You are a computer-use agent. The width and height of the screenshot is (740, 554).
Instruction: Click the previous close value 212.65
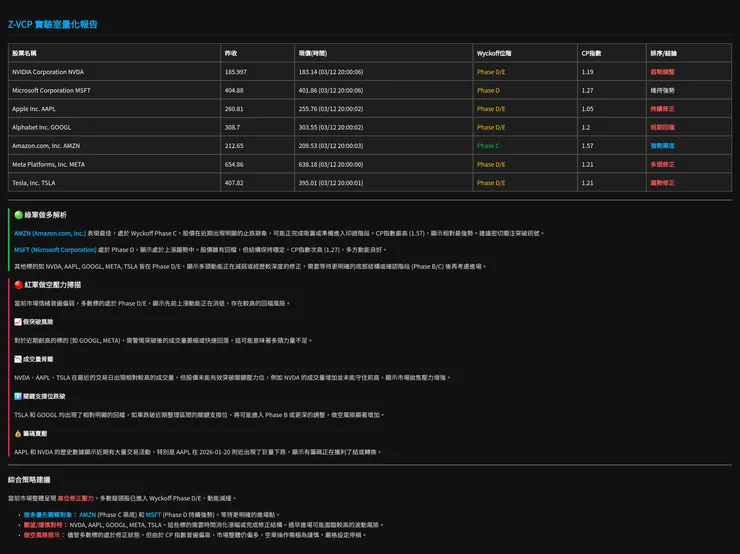pyautogui.click(x=234, y=145)
